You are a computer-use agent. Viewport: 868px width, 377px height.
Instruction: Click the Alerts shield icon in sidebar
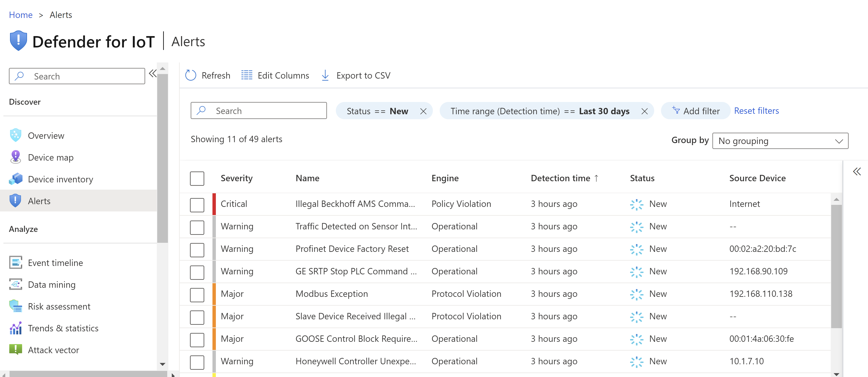pos(15,201)
